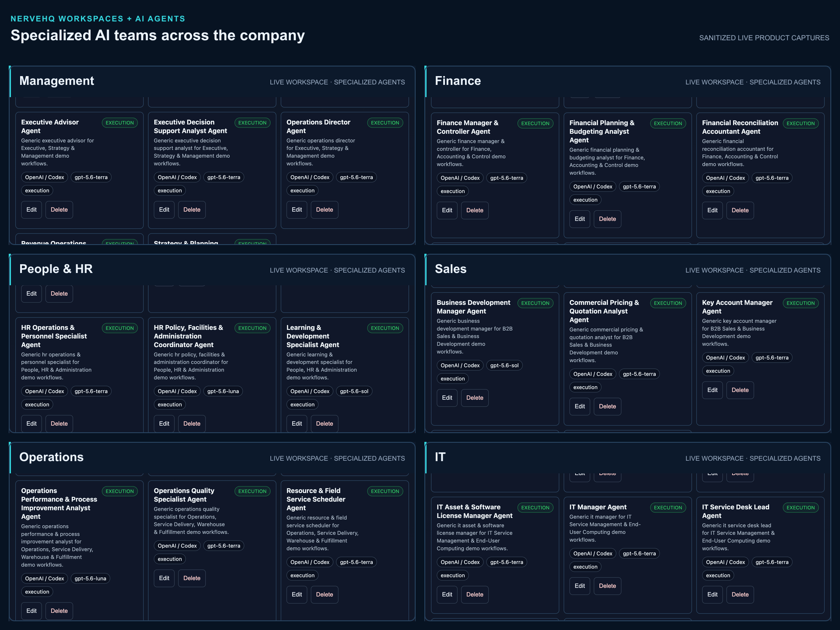840x630 pixels.
Task: Edit the Finance Manager & Controller Agent
Action: coord(447,210)
